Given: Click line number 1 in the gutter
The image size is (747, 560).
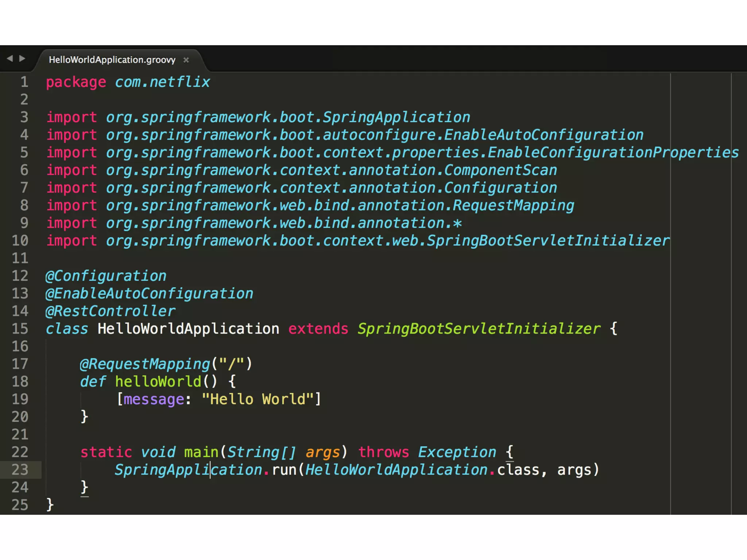Looking at the screenshot, I should [24, 82].
